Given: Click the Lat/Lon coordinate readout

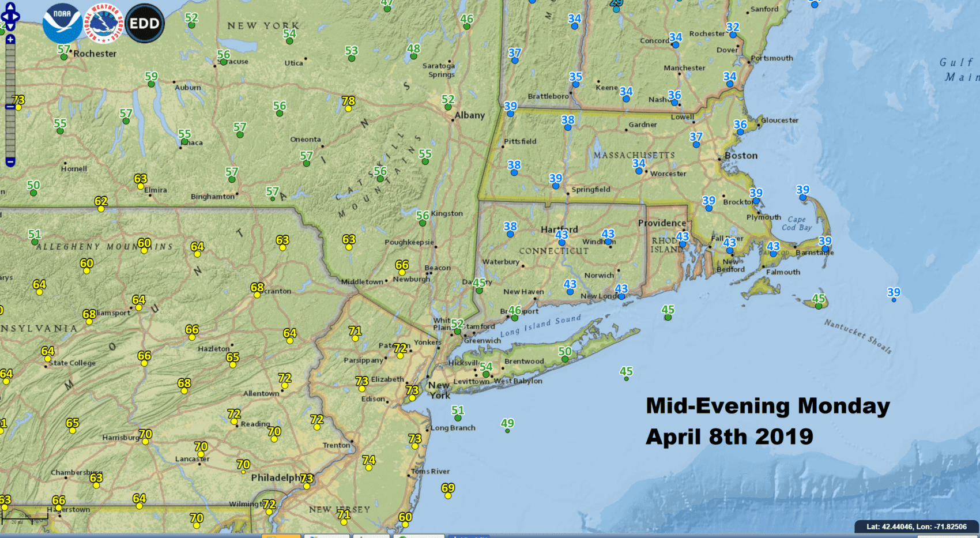Looking at the screenshot, I should 917,526.
